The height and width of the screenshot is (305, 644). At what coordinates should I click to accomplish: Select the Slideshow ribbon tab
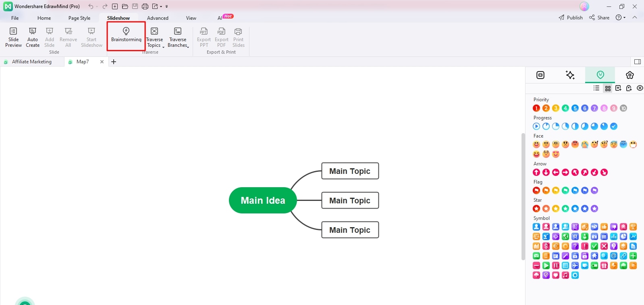tap(118, 18)
